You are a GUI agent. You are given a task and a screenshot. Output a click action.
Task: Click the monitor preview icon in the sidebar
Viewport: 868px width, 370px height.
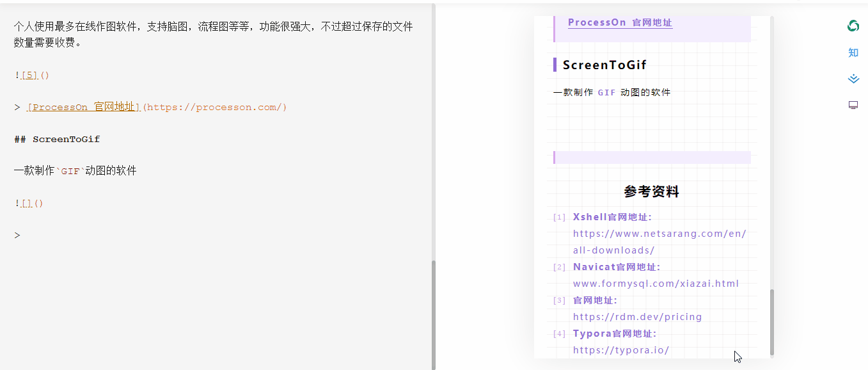point(853,104)
